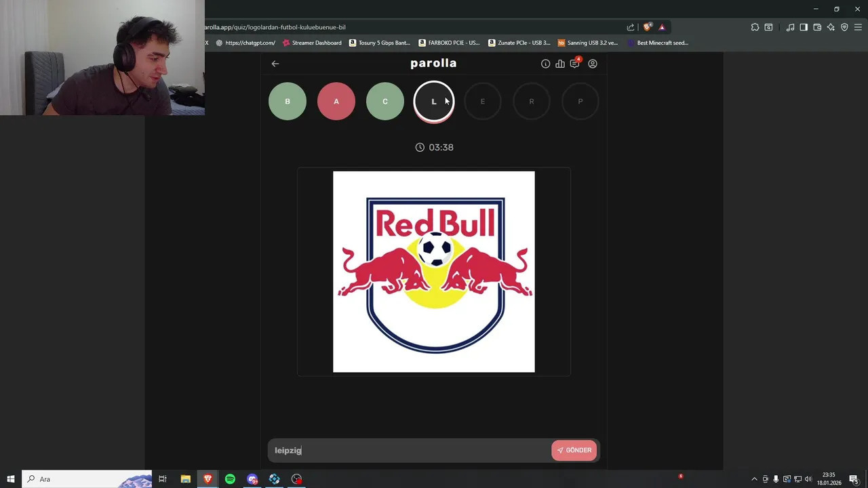Open the browser hamburger menu

pyautogui.click(x=858, y=27)
